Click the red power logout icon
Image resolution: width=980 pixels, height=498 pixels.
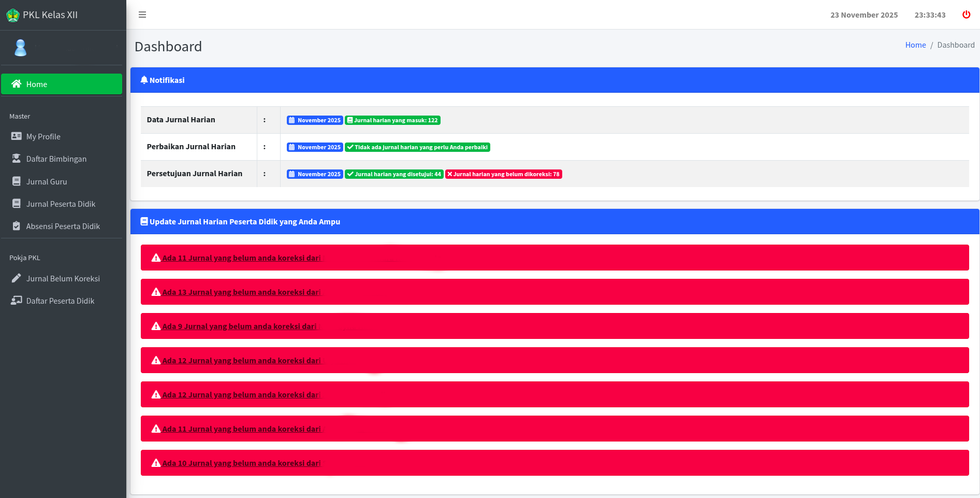[966, 15]
